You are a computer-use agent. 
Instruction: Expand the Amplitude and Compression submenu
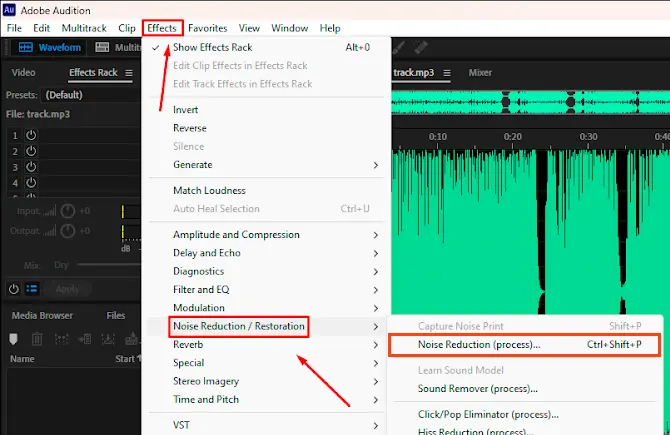tap(236, 235)
